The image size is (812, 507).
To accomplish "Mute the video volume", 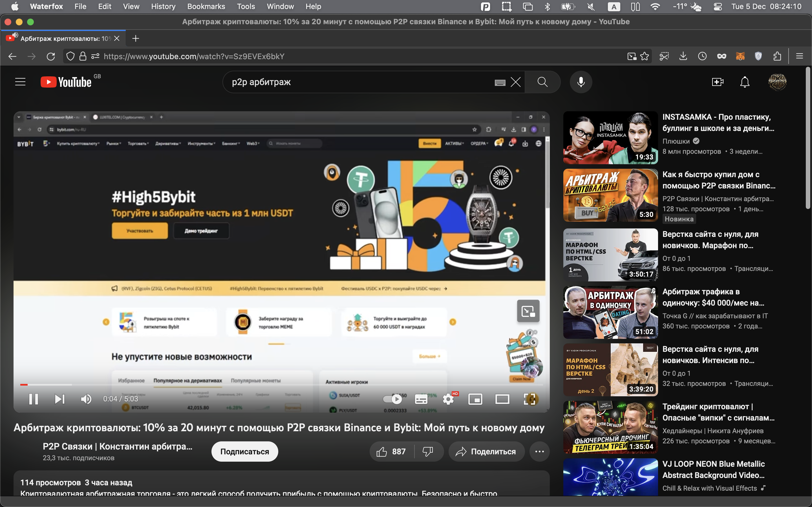I will 86,399.
